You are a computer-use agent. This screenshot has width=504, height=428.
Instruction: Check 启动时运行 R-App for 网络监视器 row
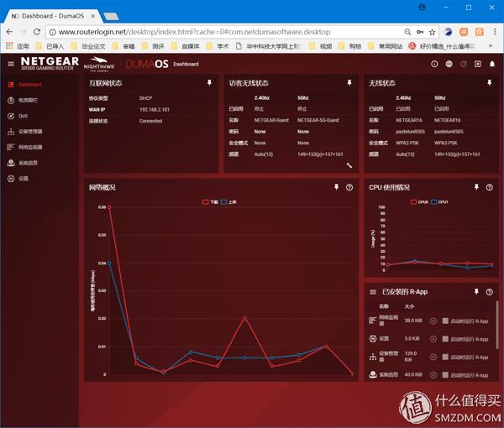click(x=445, y=321)
